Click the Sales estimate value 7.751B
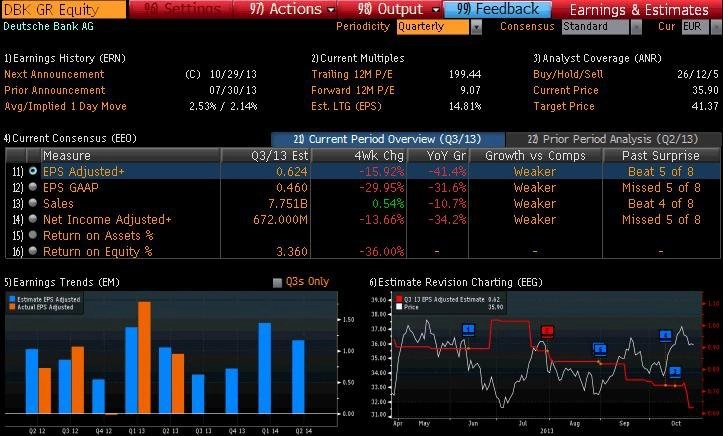Image resolution: width=723 pixels, height=436 pixels. 288,203
